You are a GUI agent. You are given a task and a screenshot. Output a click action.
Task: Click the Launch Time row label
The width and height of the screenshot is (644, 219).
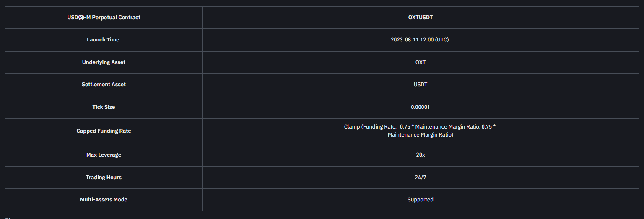pyautogui.click(x=103, y=40)
